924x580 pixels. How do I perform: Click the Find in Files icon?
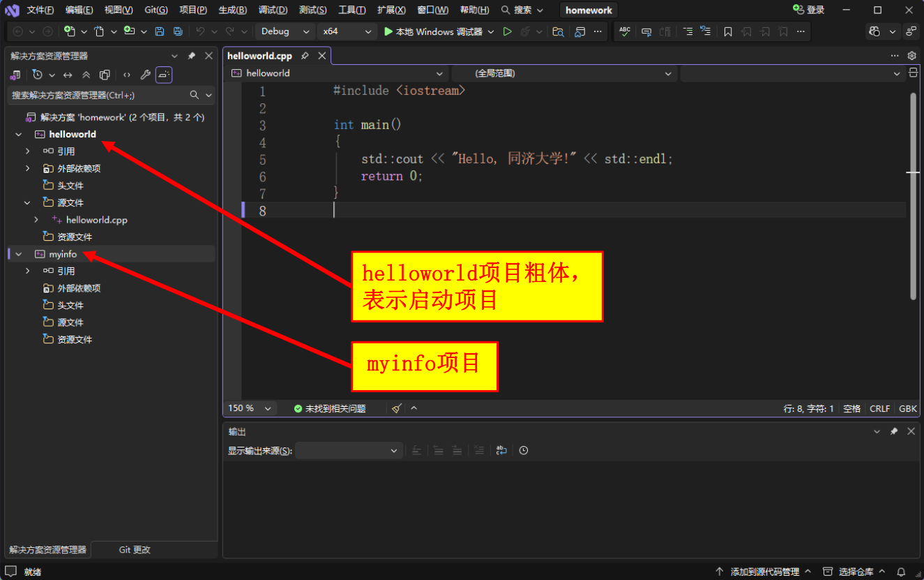(x=558, y=31)
